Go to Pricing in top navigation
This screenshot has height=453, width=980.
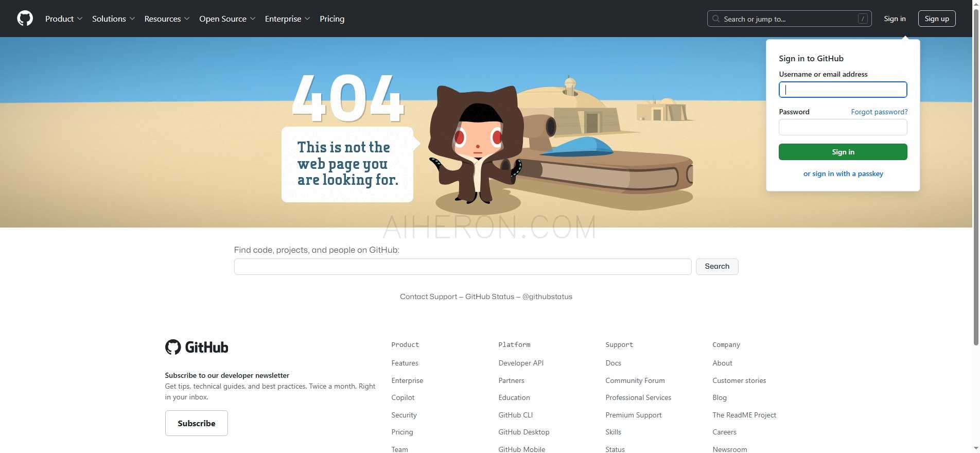coord(332,19)
